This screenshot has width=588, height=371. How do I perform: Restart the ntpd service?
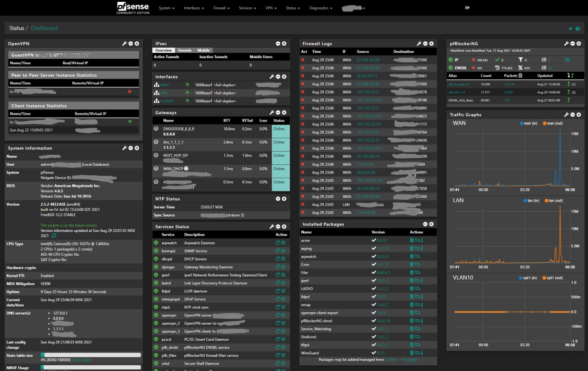point(278,307)
